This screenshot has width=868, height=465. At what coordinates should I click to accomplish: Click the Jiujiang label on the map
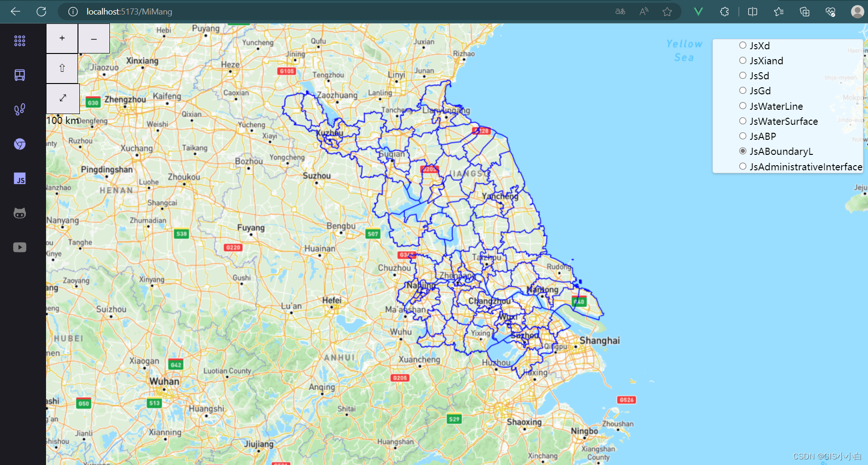click(258, 444)
